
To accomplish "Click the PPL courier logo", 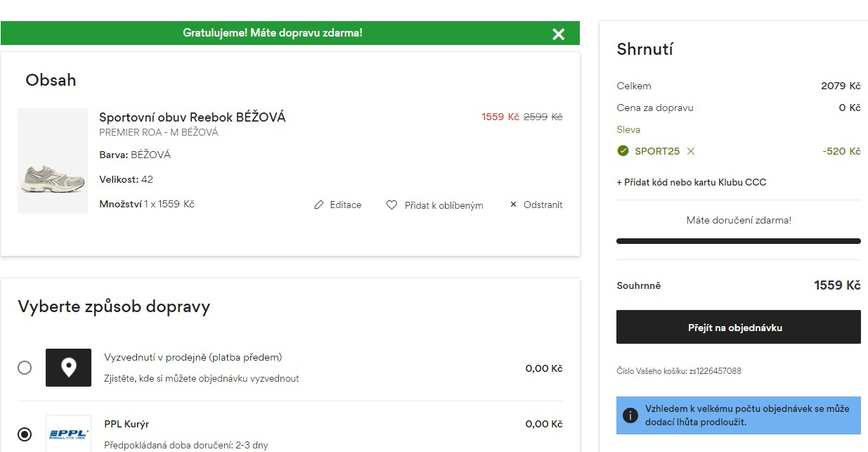I will coord(68,434).
